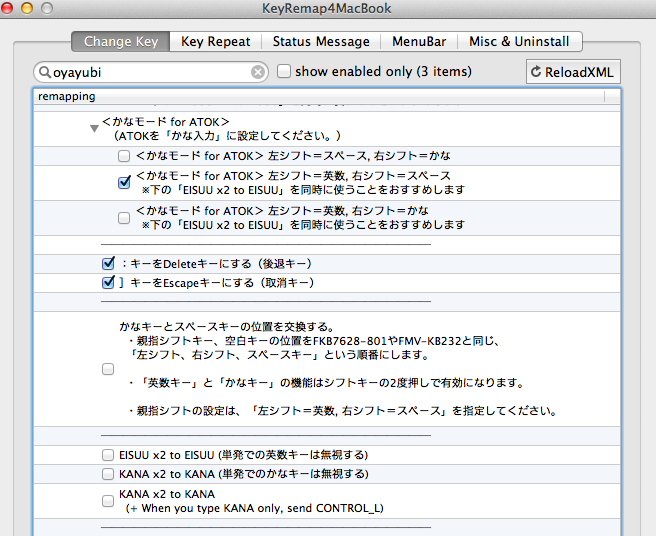Viewport: 656px width, 536px height.
Task: Click the ReloadXML button
Action: click(573, 72)
